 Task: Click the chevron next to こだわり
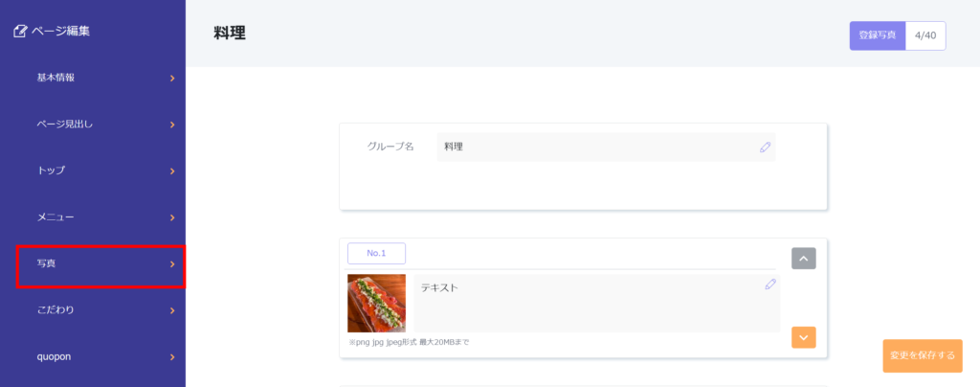172,310
